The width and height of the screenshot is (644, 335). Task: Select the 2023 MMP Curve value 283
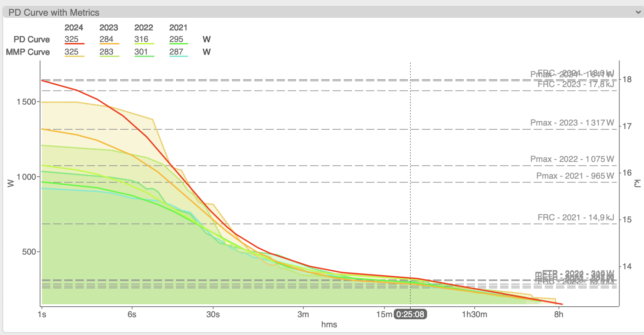coord(107,52)
